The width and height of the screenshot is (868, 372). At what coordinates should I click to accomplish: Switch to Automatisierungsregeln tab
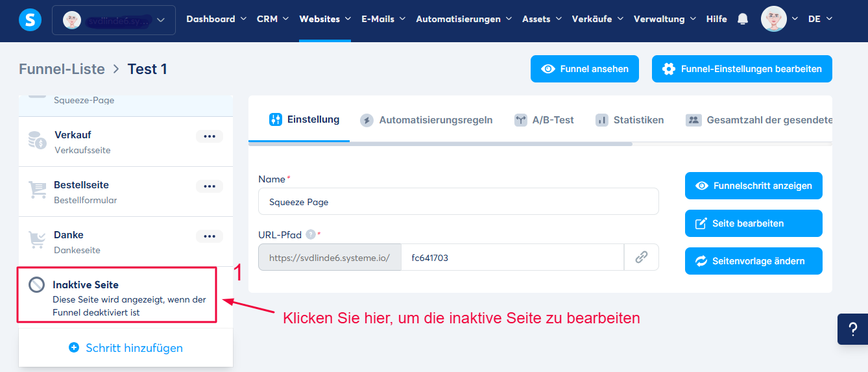(426, 120)
